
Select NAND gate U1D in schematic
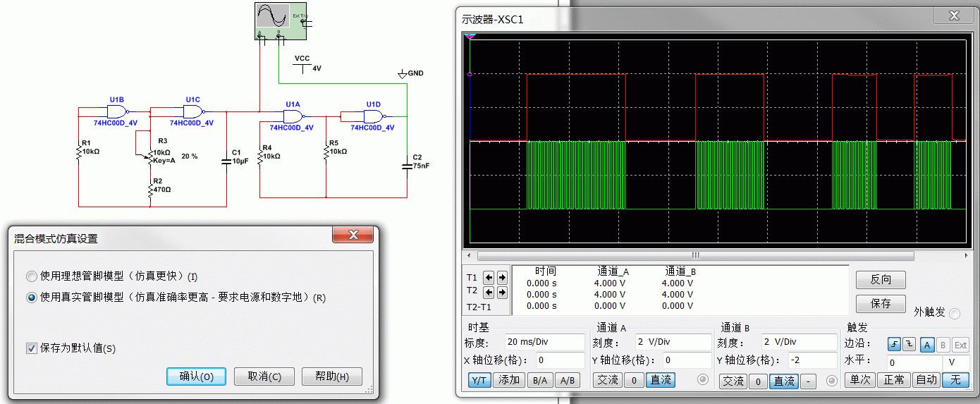click(x=374, y=116)
